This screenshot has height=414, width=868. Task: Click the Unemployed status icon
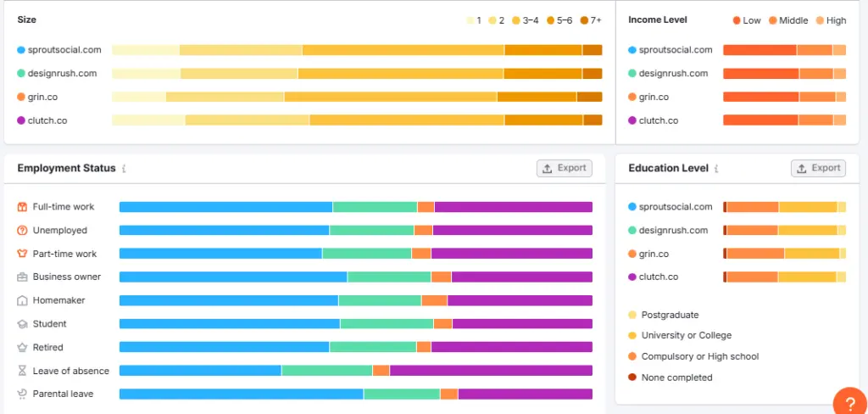[x=22, y=230]
